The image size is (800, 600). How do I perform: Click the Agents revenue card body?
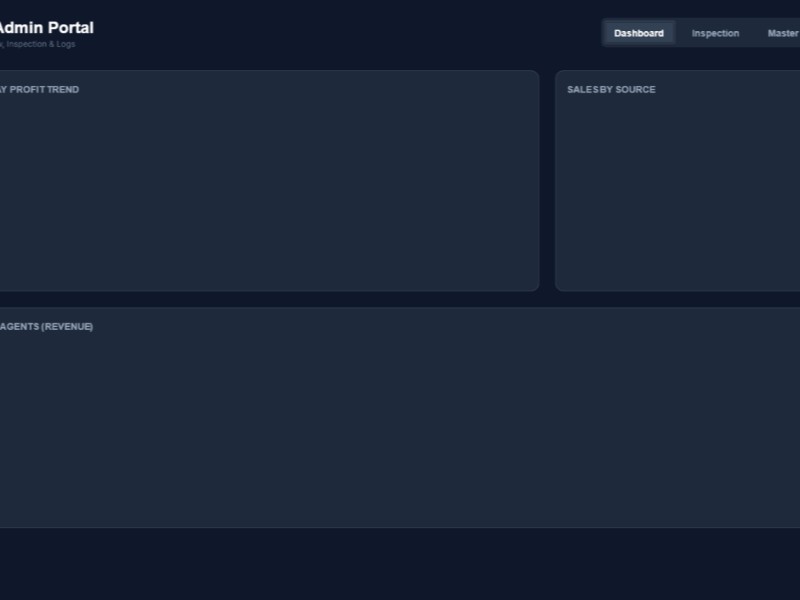[x=400, y=430]
